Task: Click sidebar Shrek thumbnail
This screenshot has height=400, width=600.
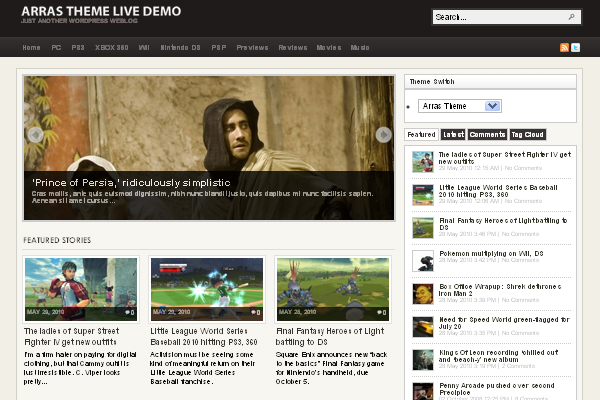Action: click(423, 294)
